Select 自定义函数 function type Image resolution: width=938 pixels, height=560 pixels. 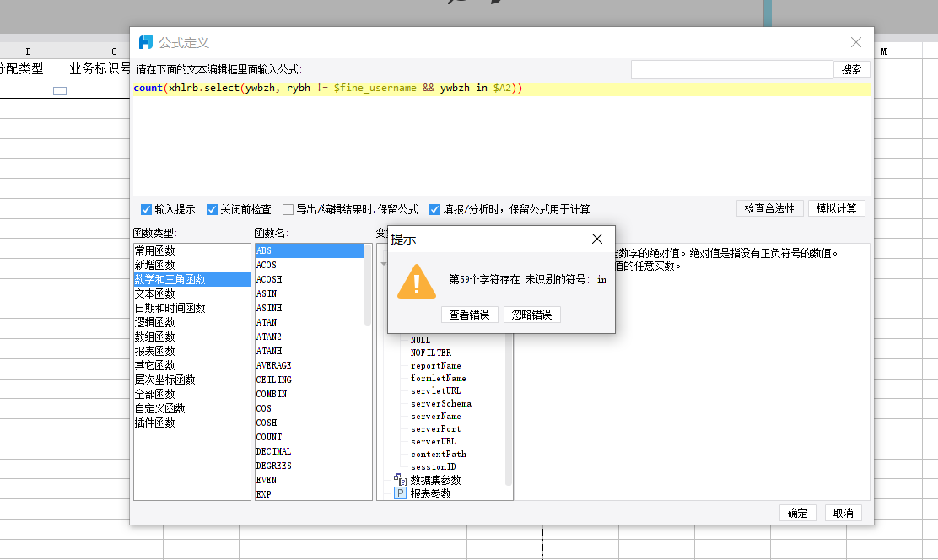pos(192,409)
